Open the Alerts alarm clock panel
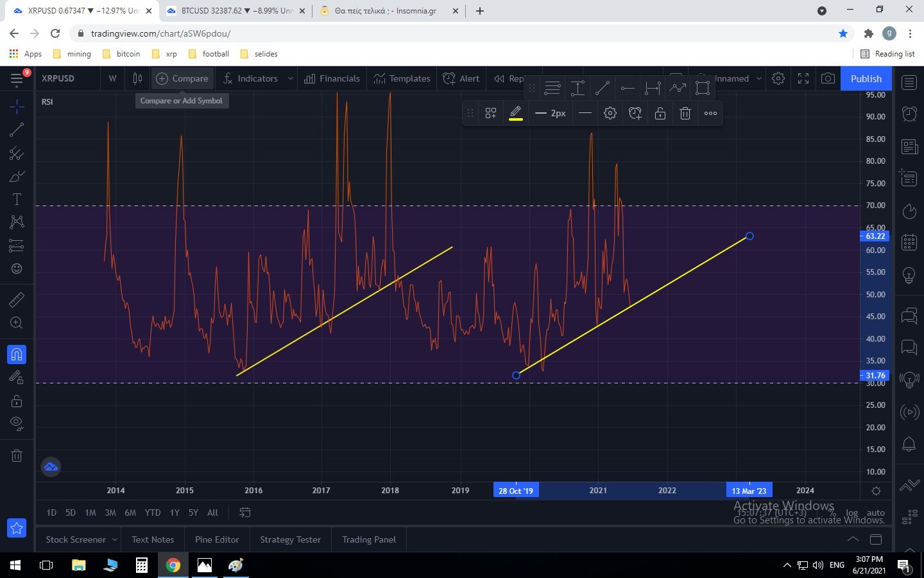The height and width of the screenshot is (578, 924). tap(909, 114)
